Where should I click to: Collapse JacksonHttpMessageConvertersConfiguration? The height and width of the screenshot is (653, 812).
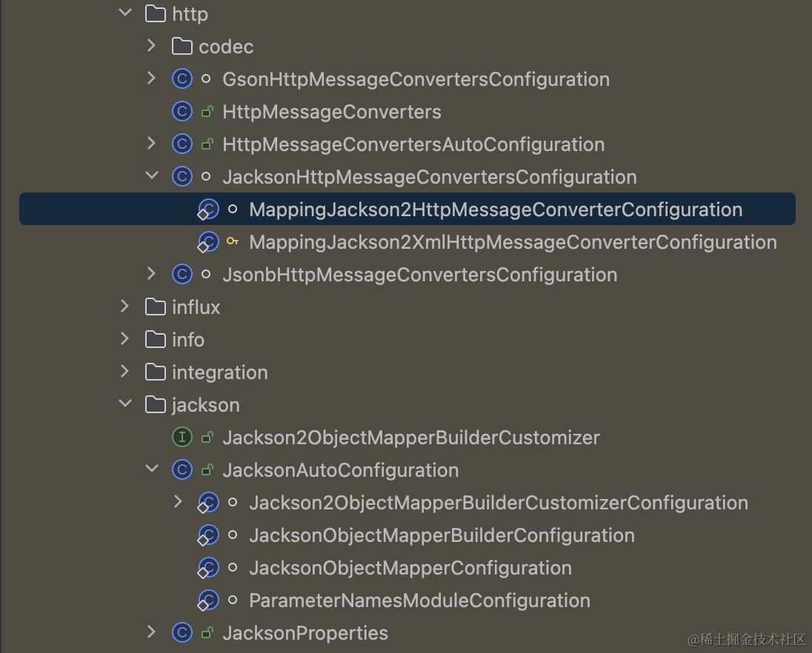(x=152, y=176)
